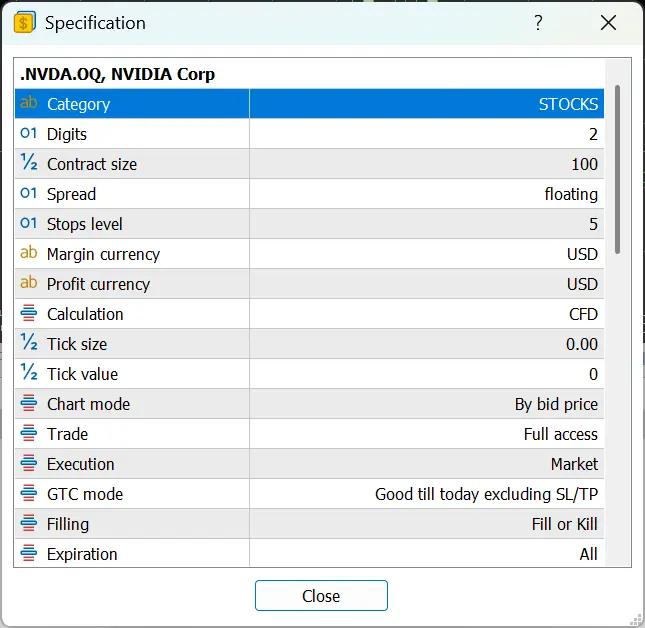The image size is (645, 628).
Task: Click the vertical scrollbar thumb
Action: pyautogui.click(x=617, y=169)
